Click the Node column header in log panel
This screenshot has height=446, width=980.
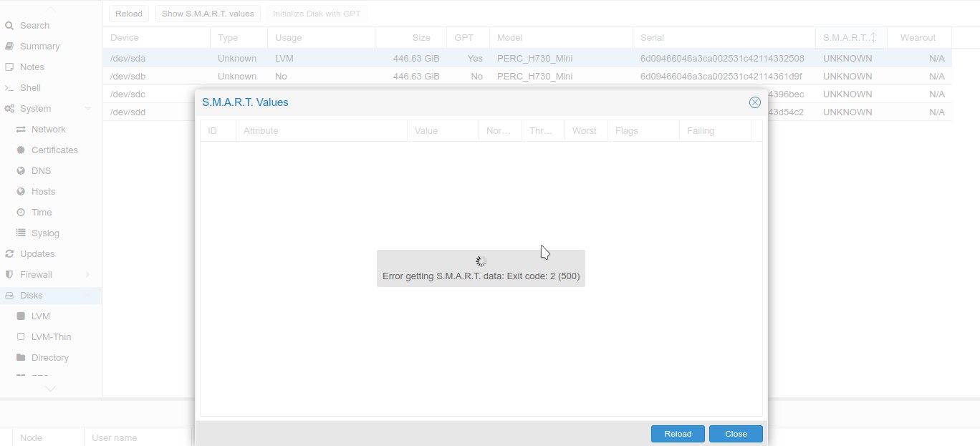pos(49,437)
